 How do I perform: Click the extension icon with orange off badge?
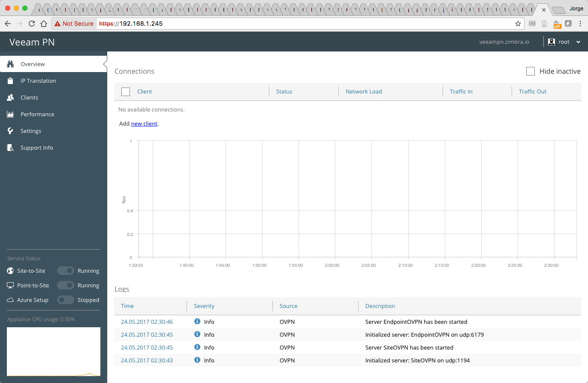(x=557, y=24)
